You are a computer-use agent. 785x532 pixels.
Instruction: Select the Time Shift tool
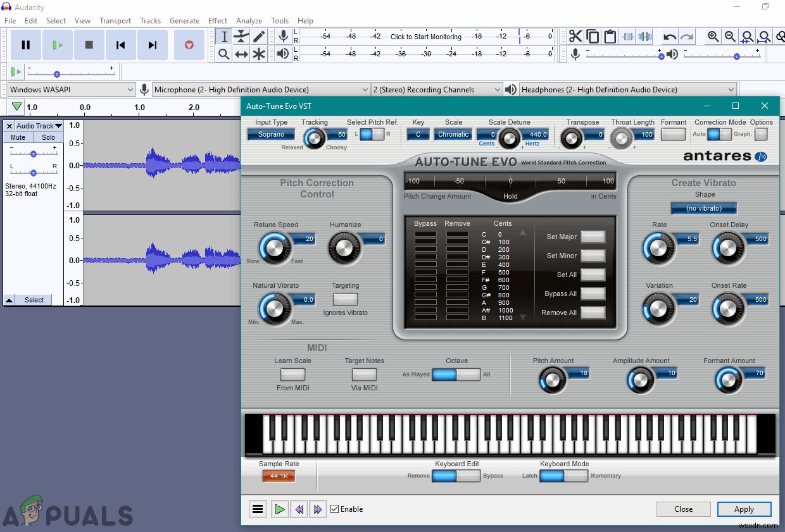[x=241, y=54]
